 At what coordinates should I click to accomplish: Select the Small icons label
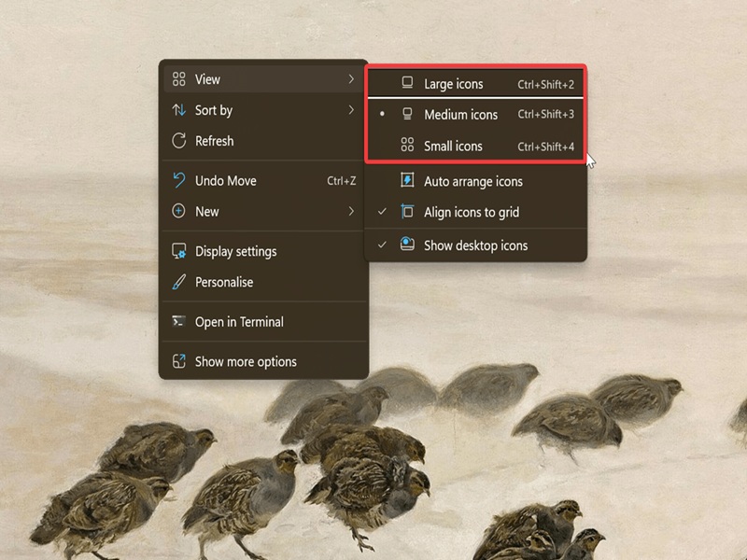pyautogui.click(x=453, y=146)
